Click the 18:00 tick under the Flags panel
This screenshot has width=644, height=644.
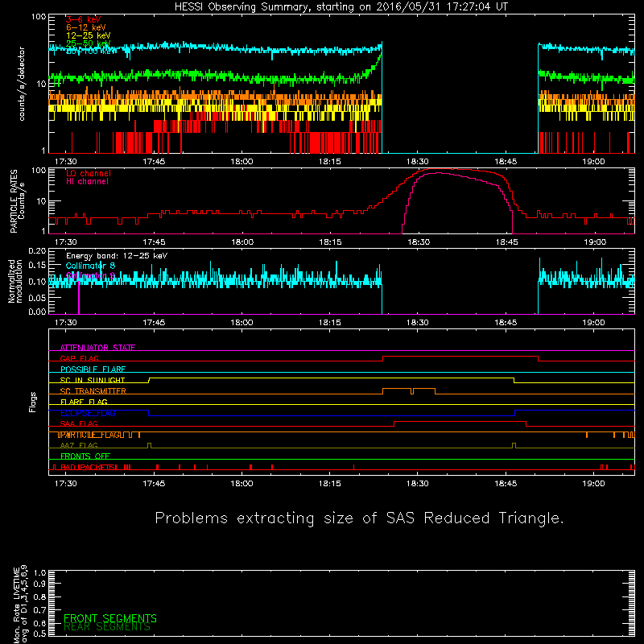click(x=242, y=484)
